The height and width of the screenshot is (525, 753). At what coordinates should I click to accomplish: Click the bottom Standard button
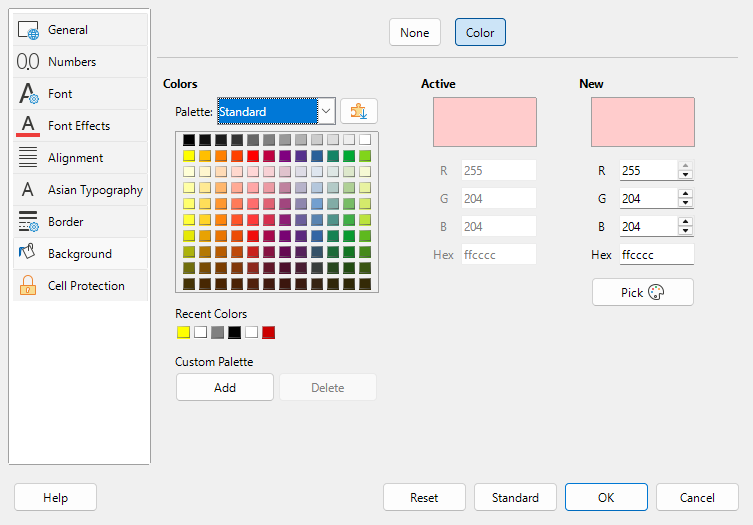coord(515,498)
